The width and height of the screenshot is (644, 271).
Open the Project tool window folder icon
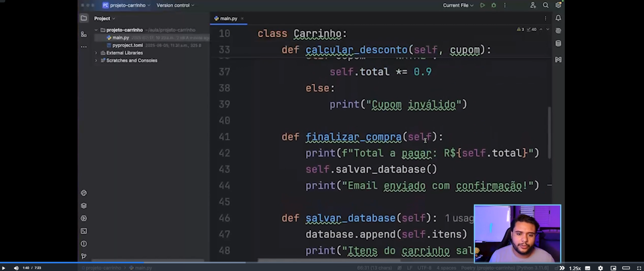click(84, 18)
